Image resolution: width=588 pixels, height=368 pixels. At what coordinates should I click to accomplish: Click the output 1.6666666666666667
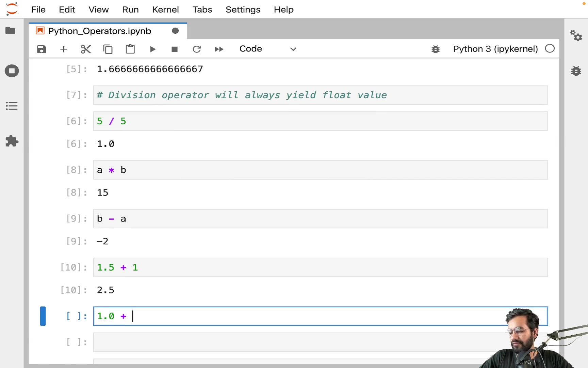click(x=150, y=69)
